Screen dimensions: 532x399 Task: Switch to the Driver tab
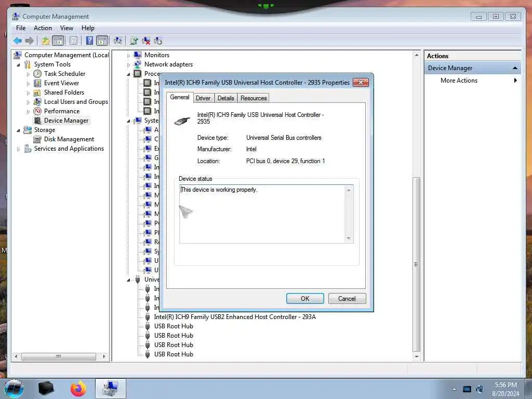click(203, 98)
